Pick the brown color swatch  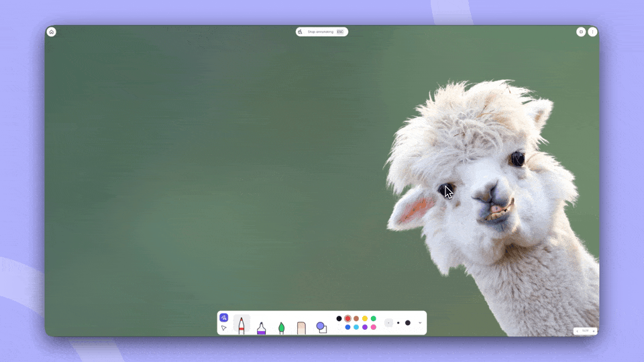pos(356,318)
